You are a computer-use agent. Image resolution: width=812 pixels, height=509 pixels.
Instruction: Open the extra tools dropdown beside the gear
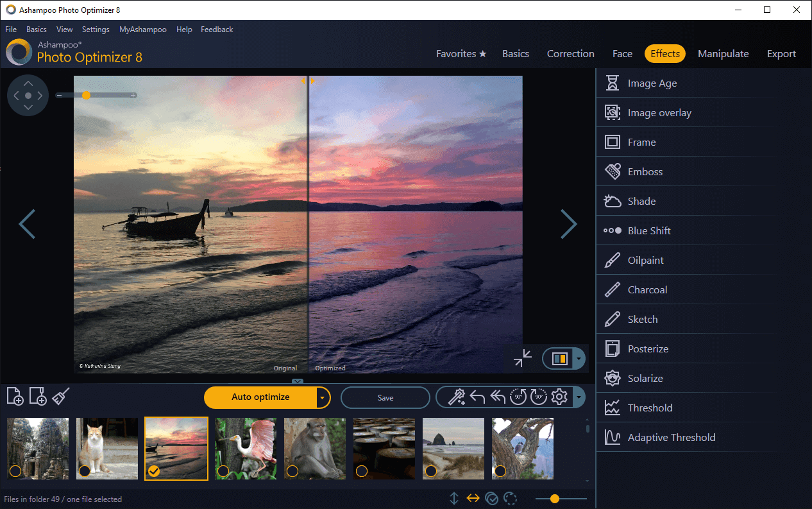tap(578, 397)
